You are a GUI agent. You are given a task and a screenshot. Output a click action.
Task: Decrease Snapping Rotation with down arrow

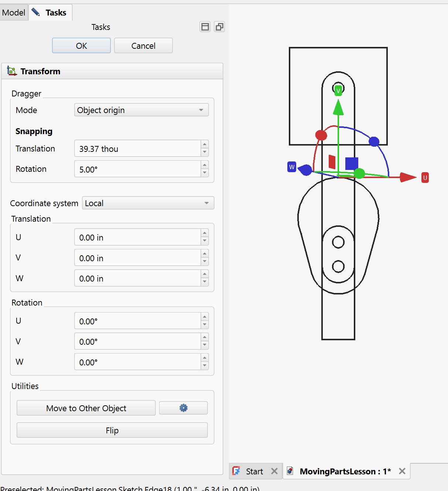pyautogui.click(x=205, y=173)
